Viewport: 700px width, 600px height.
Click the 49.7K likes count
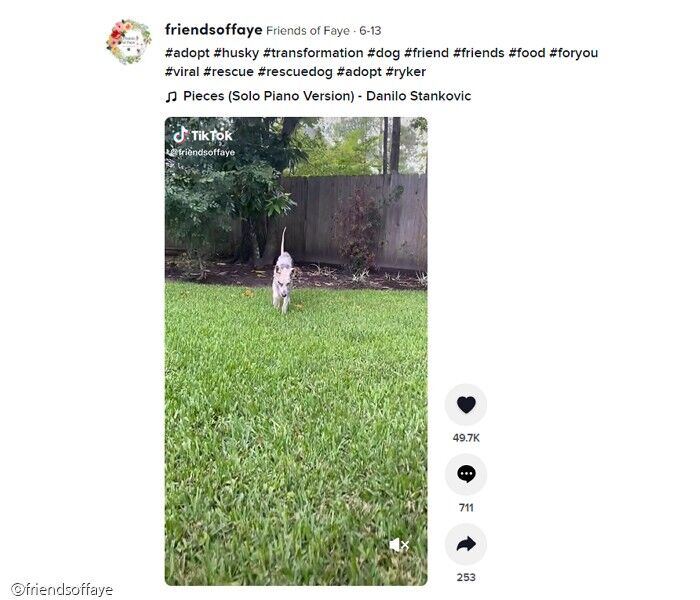pyautogui.click(x=466, y=438)
